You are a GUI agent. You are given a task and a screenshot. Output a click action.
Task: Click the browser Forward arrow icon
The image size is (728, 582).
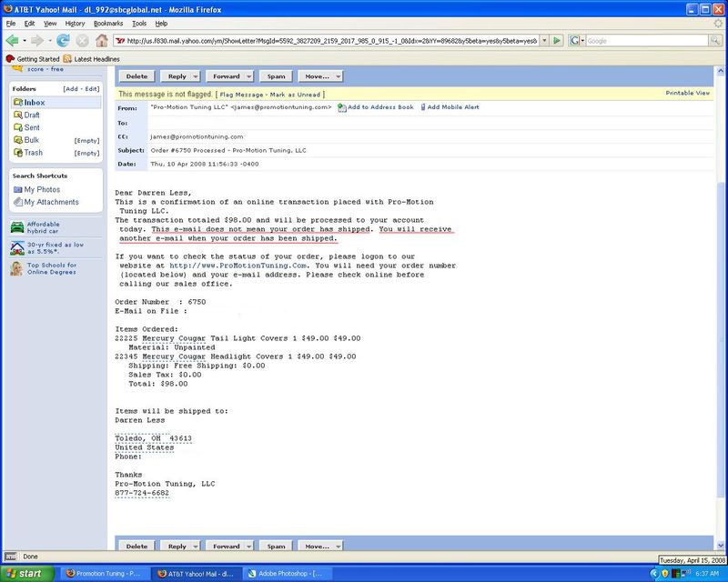point(37,41)
